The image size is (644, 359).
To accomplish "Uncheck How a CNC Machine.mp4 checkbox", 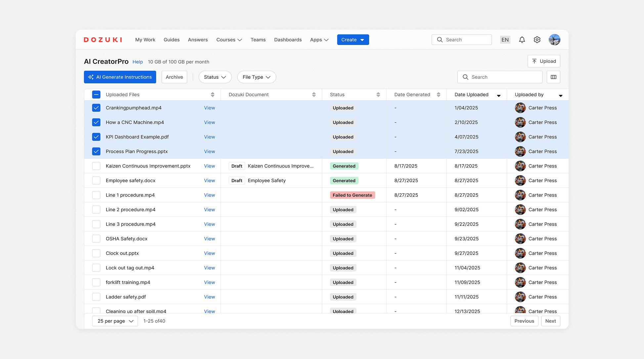I will point(96,122).
